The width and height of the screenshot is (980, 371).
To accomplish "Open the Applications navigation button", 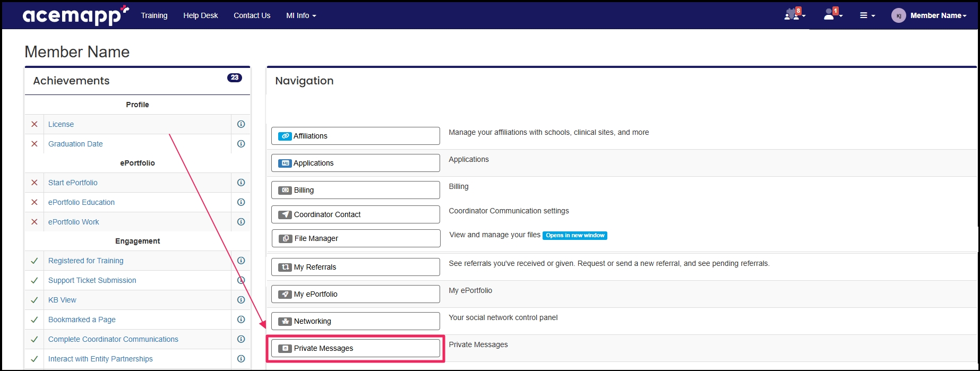I will click(x=356, y=163).
